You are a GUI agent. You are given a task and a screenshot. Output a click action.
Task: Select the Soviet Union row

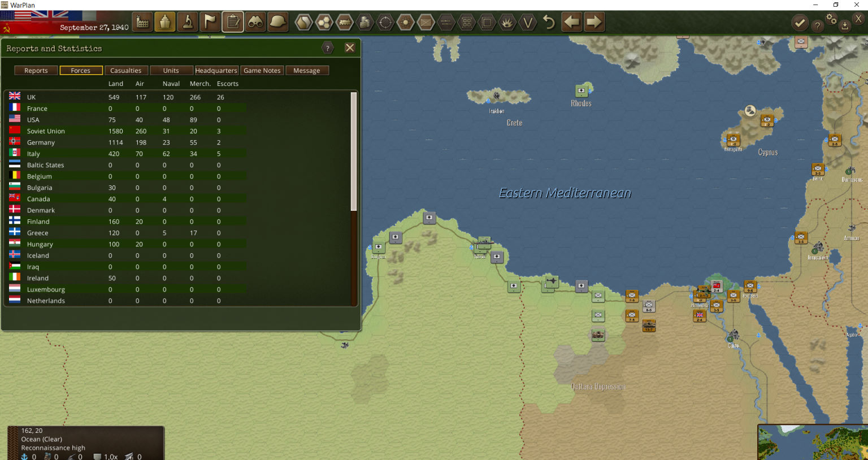point(127,131)
